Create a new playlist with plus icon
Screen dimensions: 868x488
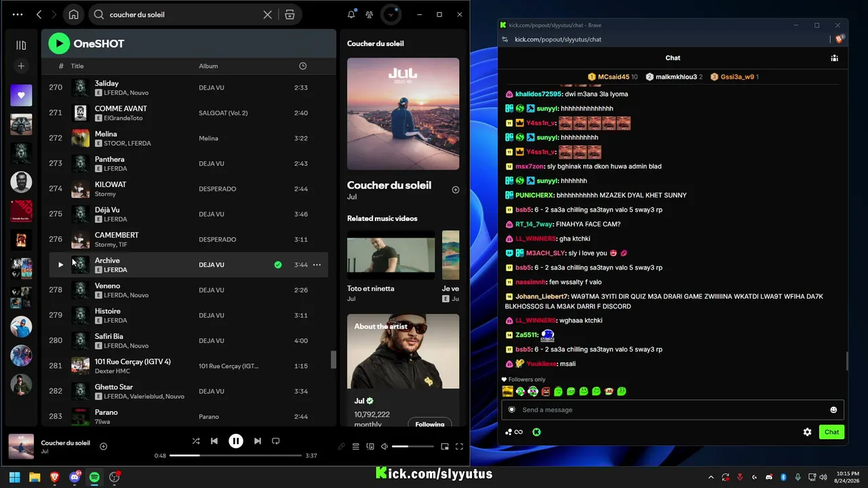tap(21, 66)
